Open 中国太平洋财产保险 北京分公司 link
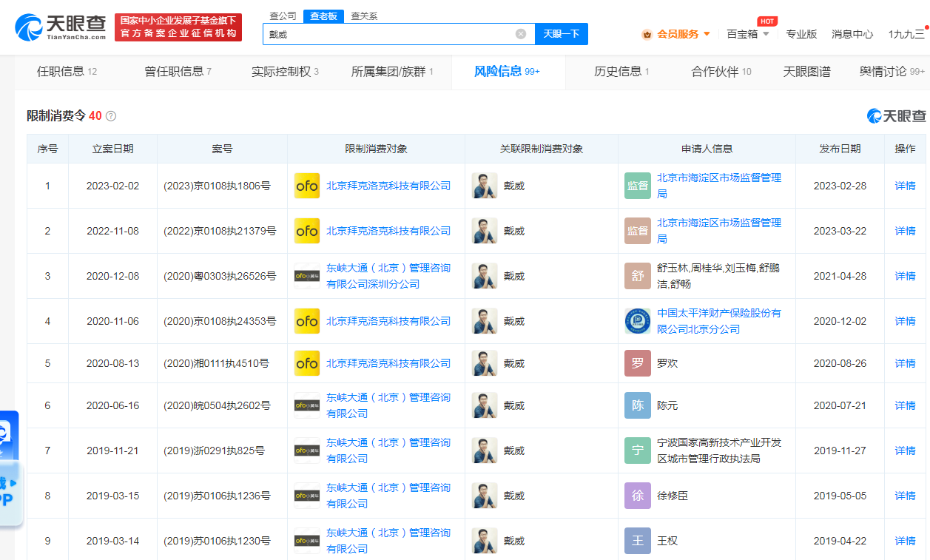 click(719, 321)
